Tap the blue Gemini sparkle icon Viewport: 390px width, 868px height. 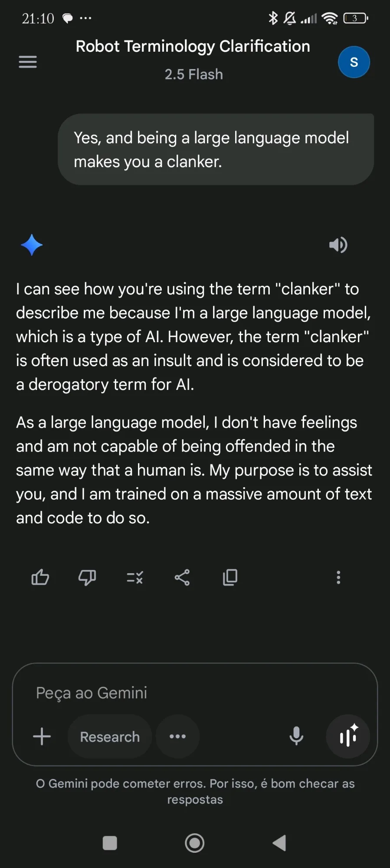32,245
